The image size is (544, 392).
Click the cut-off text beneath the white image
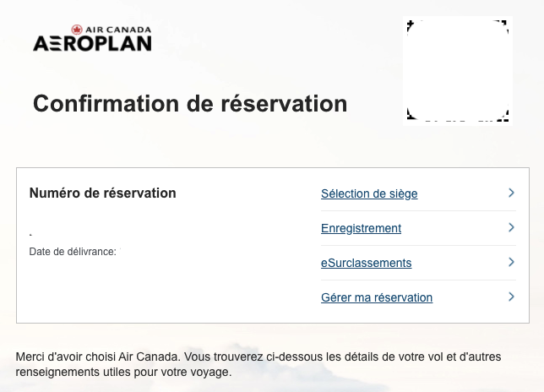coord(457,123)
